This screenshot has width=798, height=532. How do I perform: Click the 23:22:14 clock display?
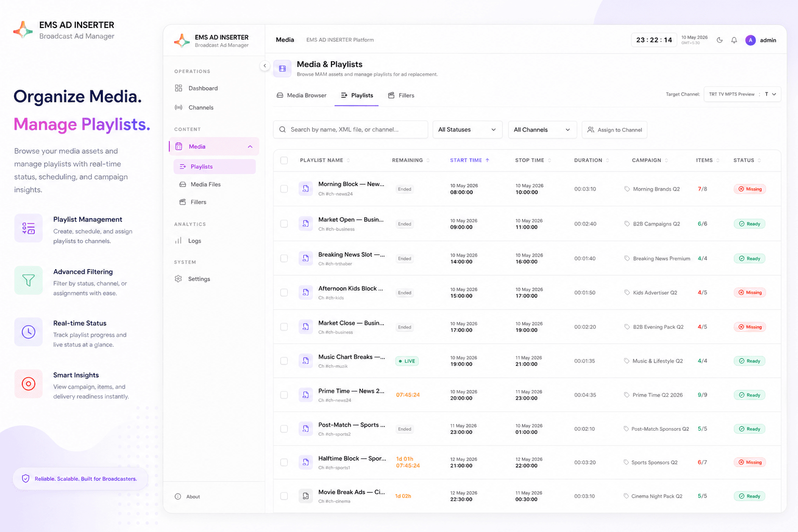654,40
